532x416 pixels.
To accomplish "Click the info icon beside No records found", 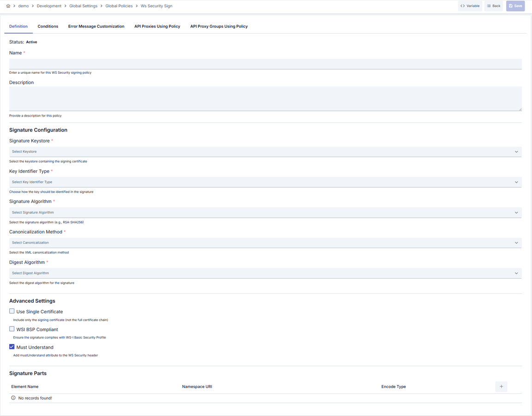I will [13, 398].
